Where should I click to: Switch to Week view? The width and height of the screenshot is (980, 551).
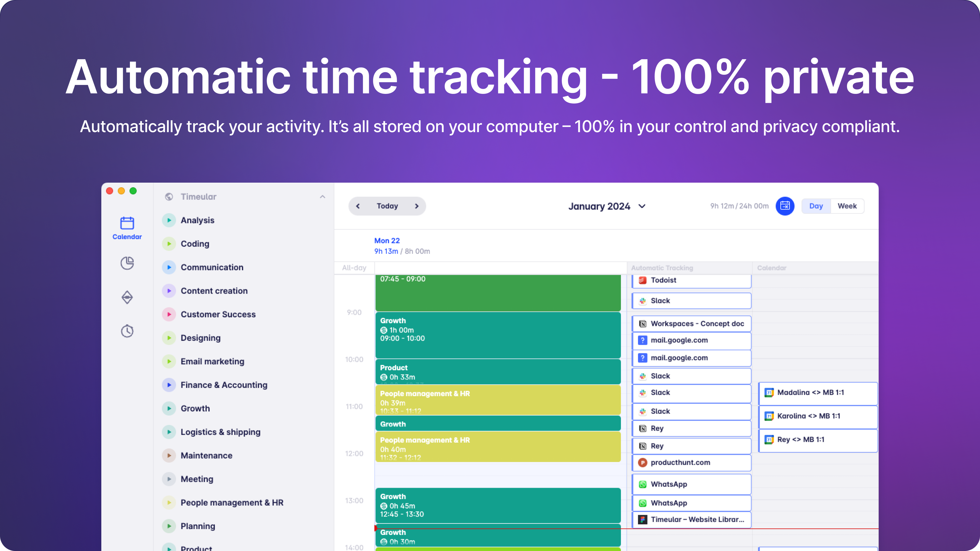click(847, 206)
